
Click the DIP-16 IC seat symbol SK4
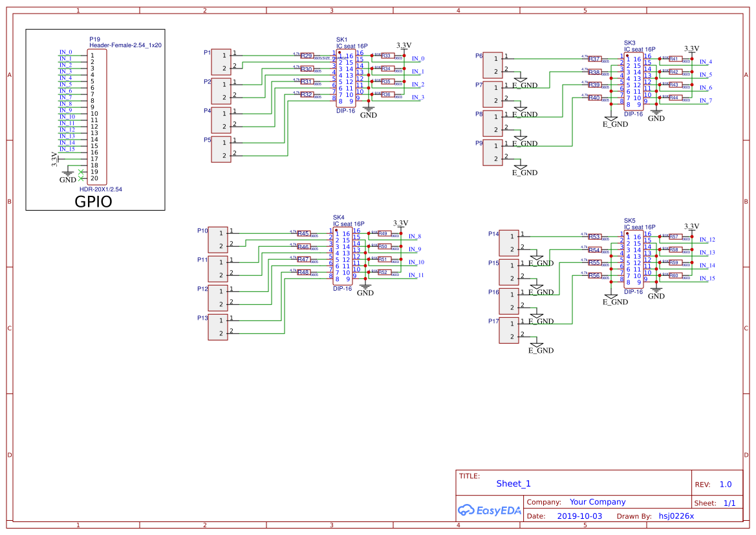[341, 255]
